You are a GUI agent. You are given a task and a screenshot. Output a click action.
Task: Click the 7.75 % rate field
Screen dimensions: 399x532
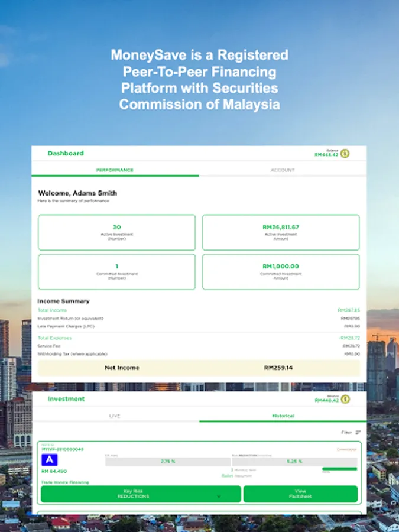[168, 462]
